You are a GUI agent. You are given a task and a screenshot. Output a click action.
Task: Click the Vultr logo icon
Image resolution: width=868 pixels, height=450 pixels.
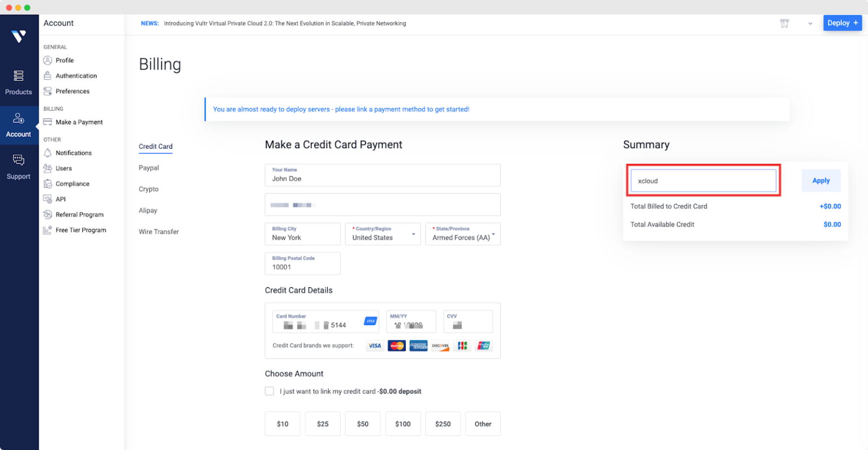point(19,36)
